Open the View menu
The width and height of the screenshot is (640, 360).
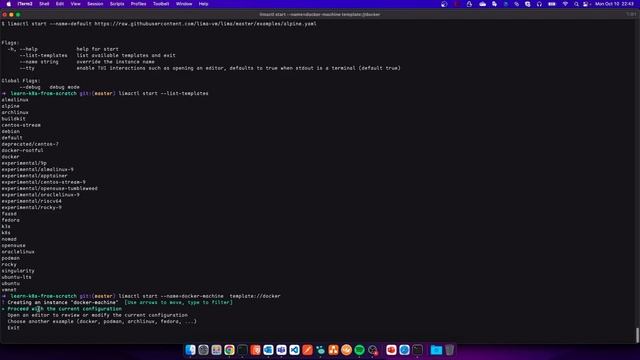click(76, 4)
